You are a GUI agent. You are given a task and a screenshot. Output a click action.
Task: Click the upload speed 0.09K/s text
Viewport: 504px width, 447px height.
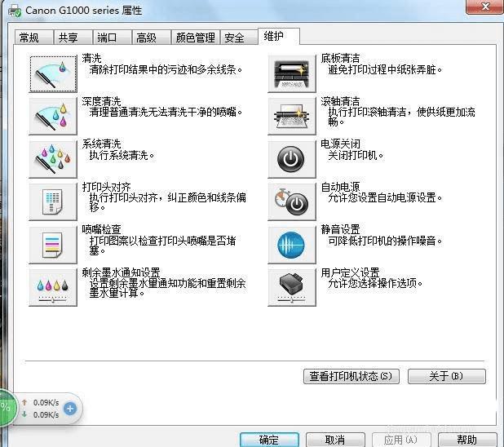46,403
